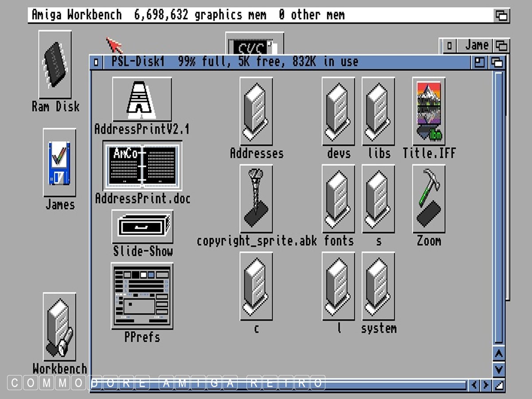Open the Slide-Show icon
The image size is (532, 399).
pyautogui.click(x=142, y=227)
